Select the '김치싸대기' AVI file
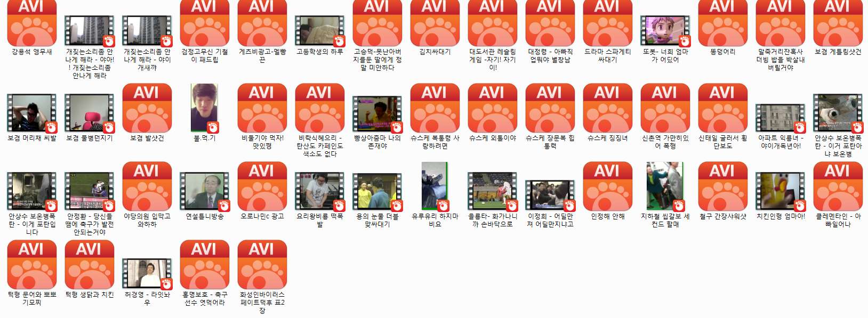 (435, 24)
